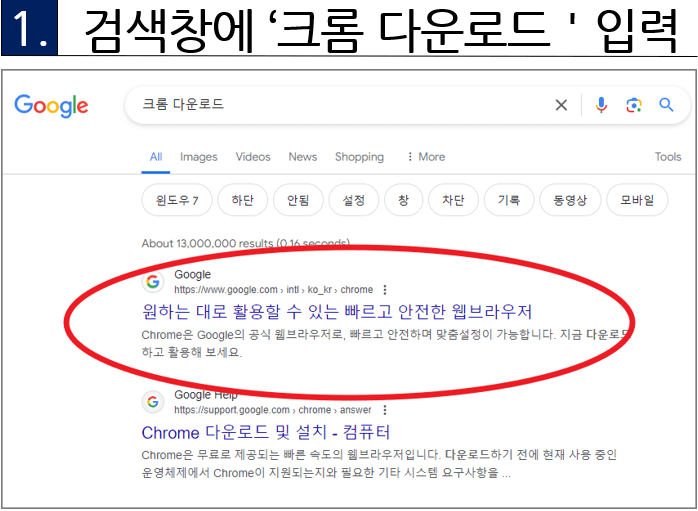Click URL https://support.google.com › chrome › answer

(272, 410)
